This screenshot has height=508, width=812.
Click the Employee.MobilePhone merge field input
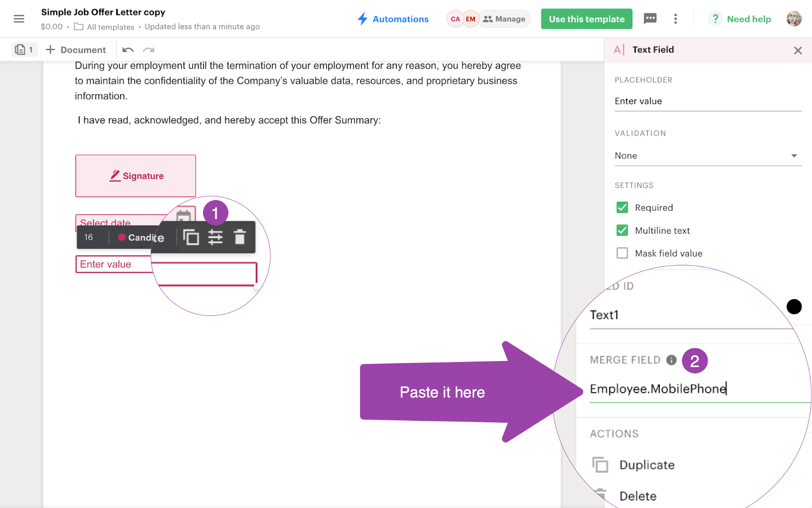click(700, 389)
